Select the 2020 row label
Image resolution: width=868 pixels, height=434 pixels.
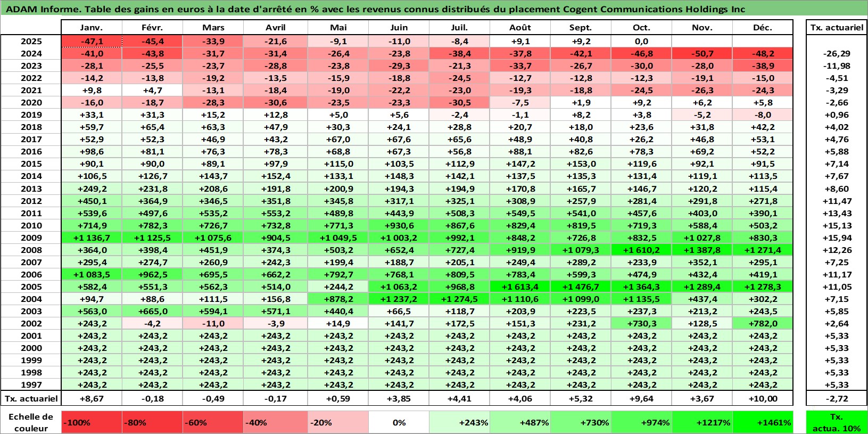(31, 102)
